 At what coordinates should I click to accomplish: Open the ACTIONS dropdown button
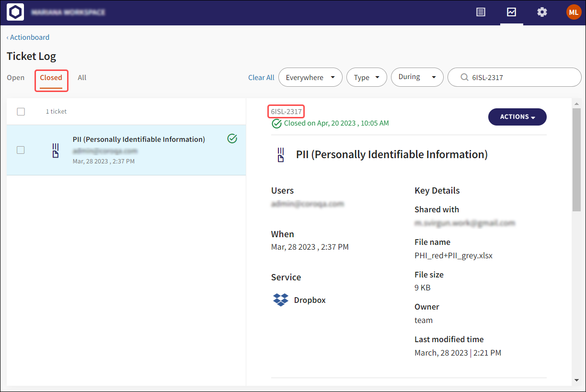[517, 117]
